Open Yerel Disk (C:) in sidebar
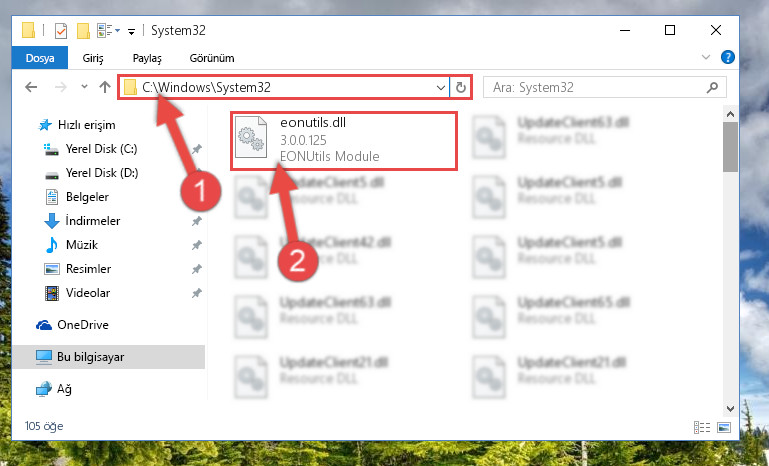This screenshot has height=466, width=769. [101, 149]
